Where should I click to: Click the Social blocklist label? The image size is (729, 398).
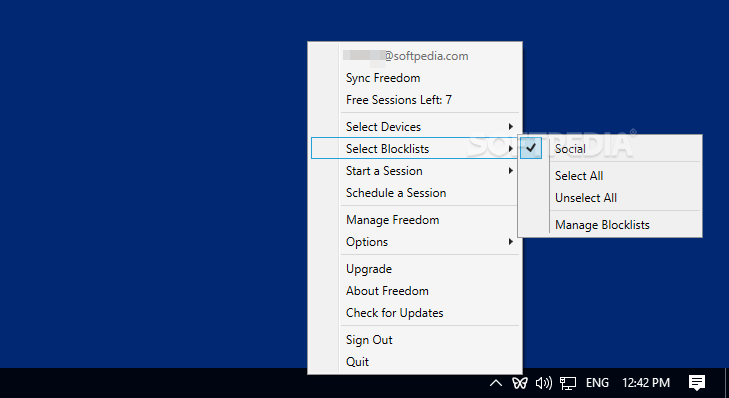point(570,149)
